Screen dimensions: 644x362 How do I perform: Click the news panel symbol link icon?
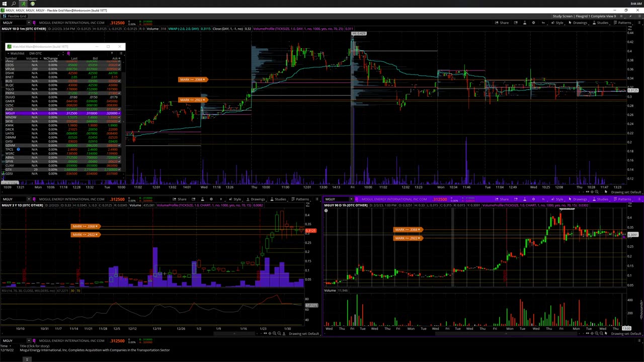(x=34, y=341)
